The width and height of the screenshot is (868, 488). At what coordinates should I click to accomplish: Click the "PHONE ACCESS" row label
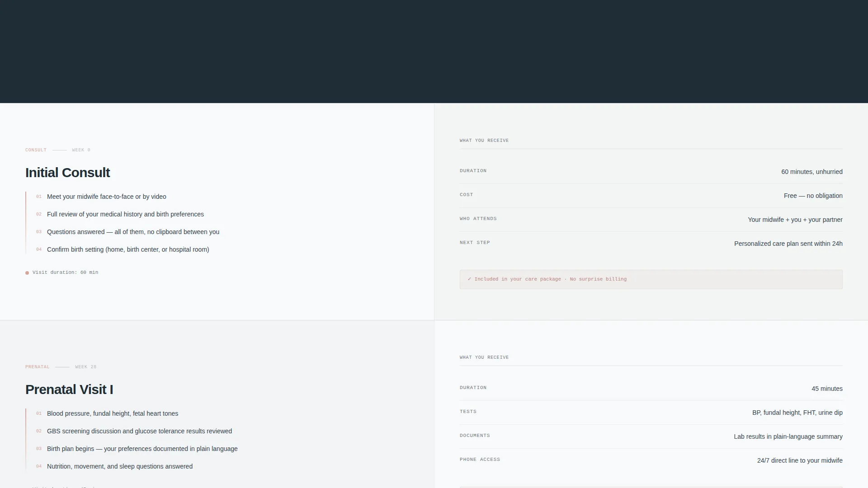point(480,460)
